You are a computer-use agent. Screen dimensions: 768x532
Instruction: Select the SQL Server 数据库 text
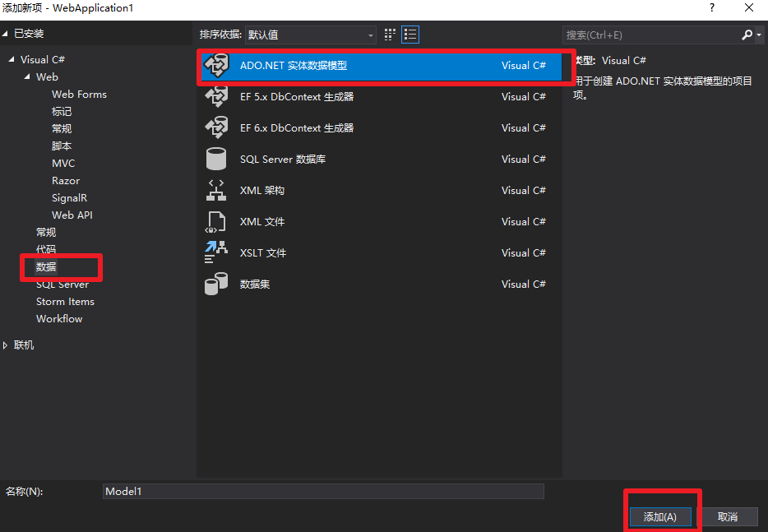[283, 160]
